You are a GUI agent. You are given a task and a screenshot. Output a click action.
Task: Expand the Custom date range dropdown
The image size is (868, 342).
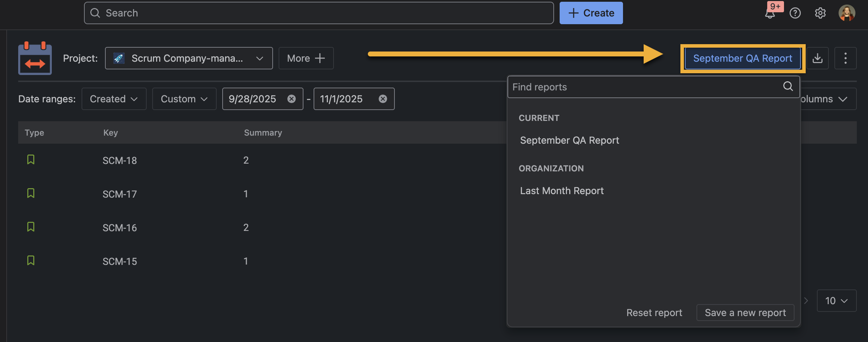click(x=184, y=99)
